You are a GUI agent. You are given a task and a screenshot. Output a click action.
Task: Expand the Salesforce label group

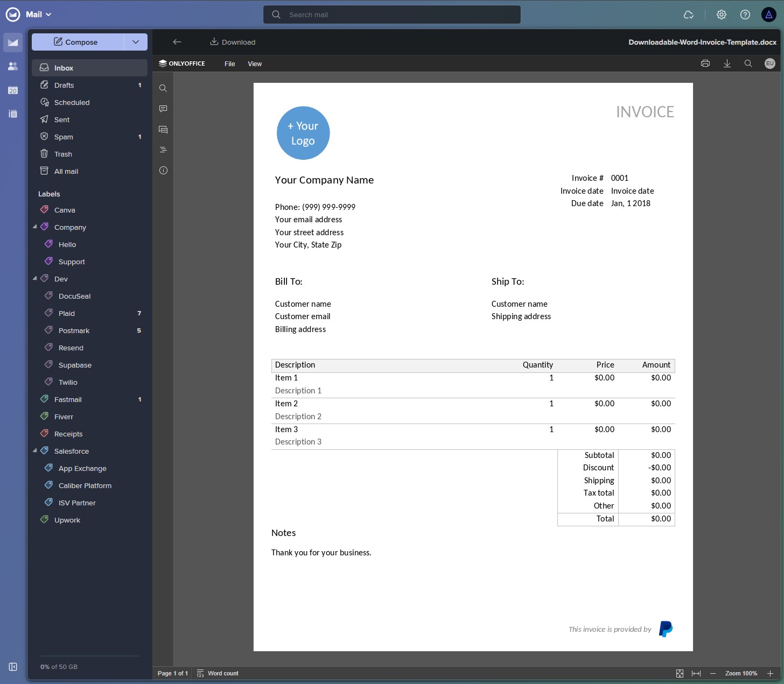point(35,450)
